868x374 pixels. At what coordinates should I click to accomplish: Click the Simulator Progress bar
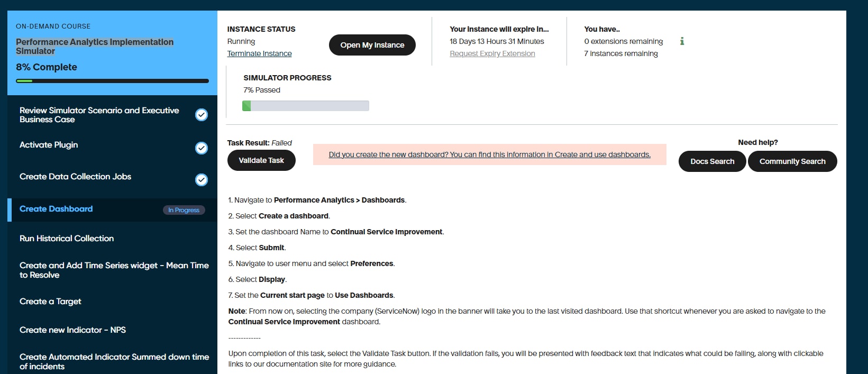[306, 106]
